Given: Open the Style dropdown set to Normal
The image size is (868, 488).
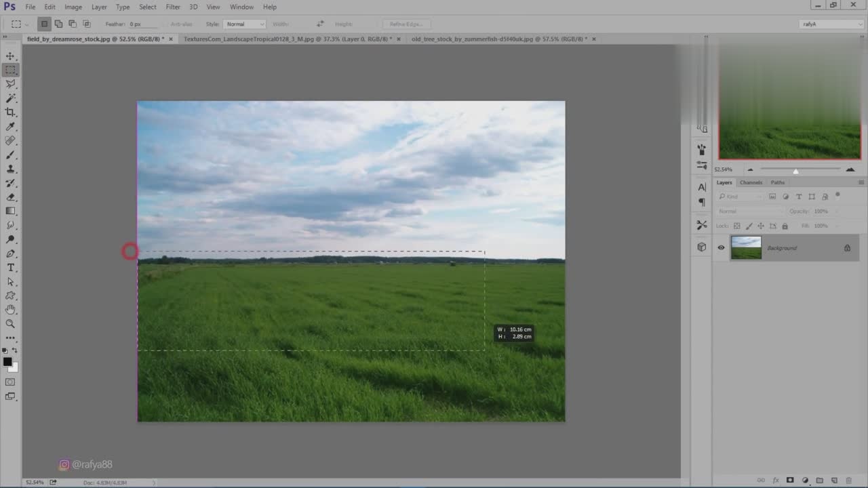Looking at the screenshot, I should pos(244,24).
